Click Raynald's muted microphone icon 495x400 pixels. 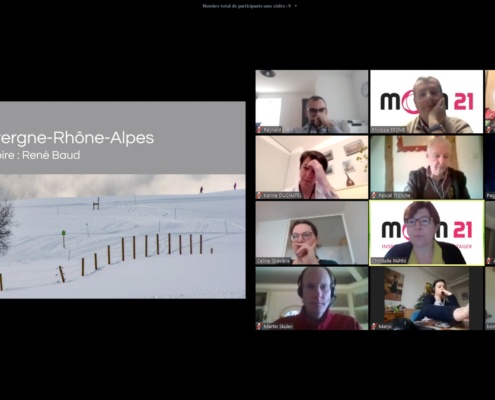[x=259, y=129]
